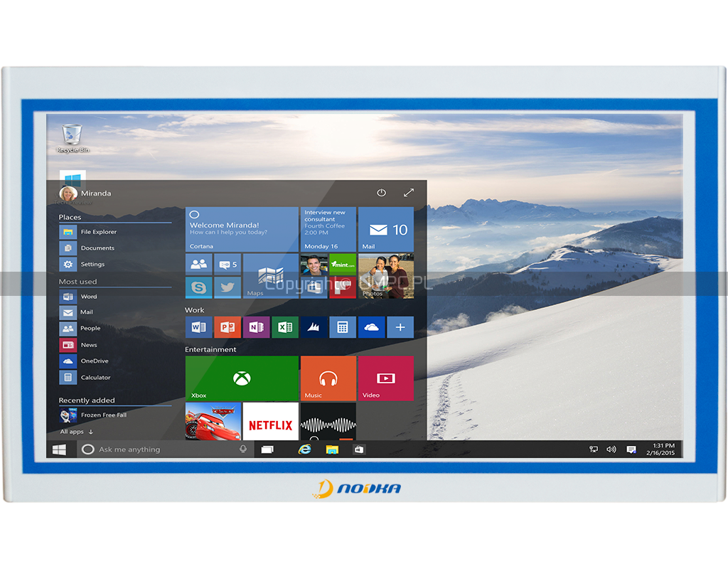Open Action Center notifications icon

[x=631, y=450]
